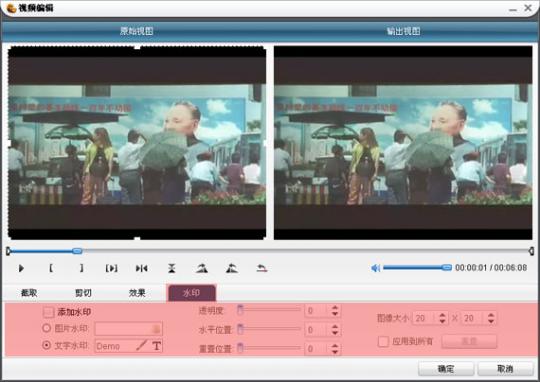Open text color picker with the pencil icon
Viewport: 540px width, 382px height.
[x=142, y=345]
